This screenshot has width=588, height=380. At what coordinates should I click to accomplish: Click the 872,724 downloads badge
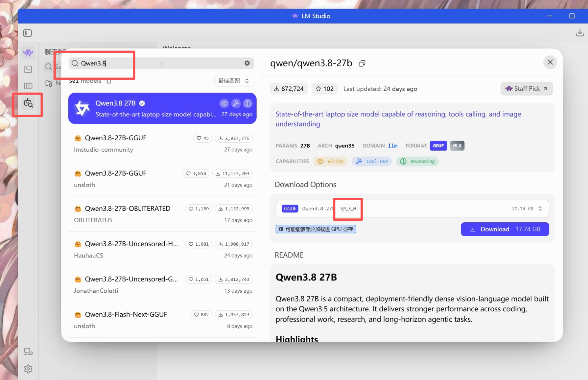point(289,89)
